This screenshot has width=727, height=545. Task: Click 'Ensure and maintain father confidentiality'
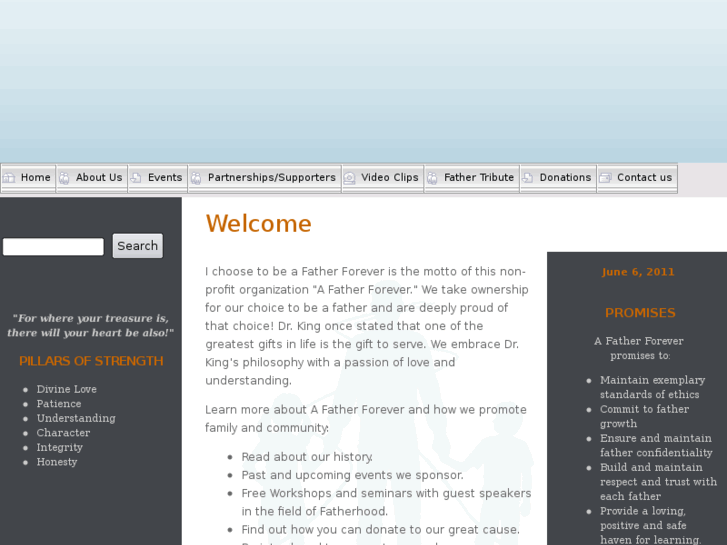click(656, 445)
